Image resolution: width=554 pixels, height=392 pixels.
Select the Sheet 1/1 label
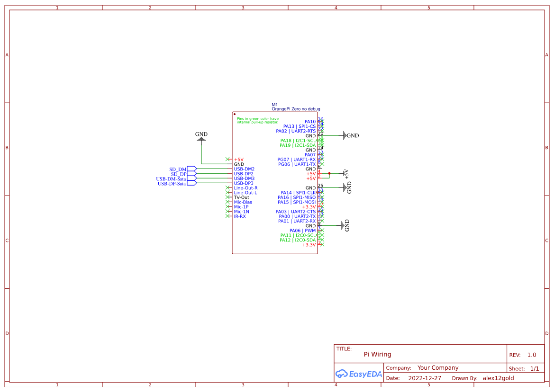click(525, 368)
